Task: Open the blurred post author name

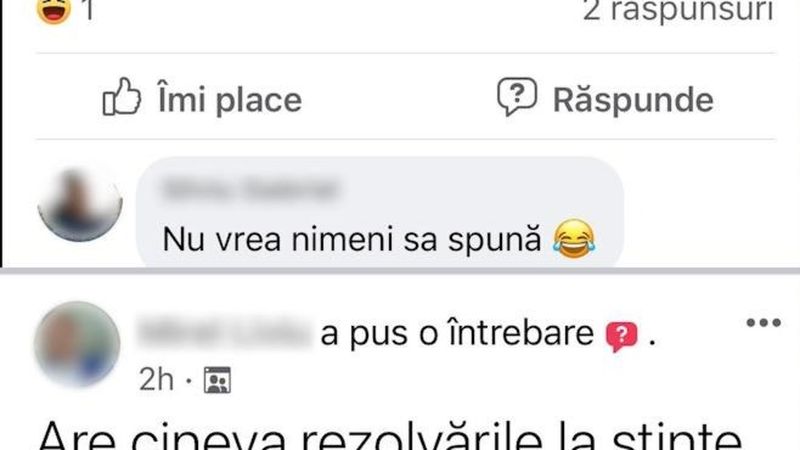Action: click(225, 333)
